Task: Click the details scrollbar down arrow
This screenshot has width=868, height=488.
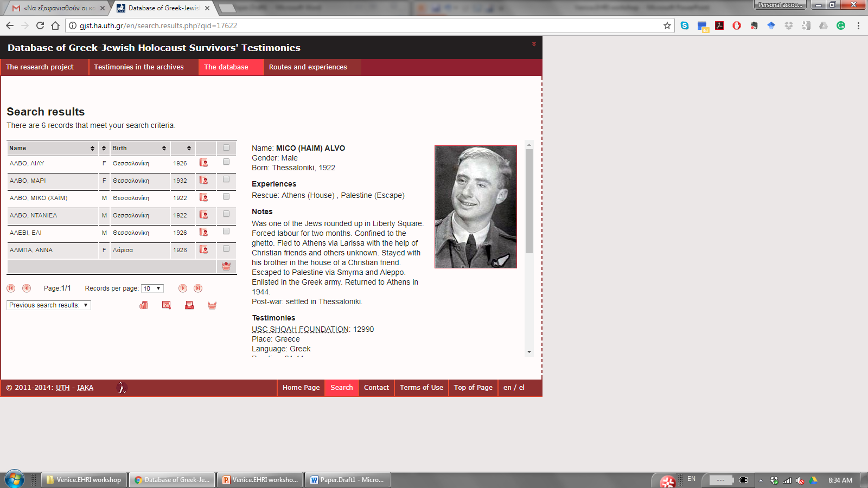Action: tap(529, 352)
